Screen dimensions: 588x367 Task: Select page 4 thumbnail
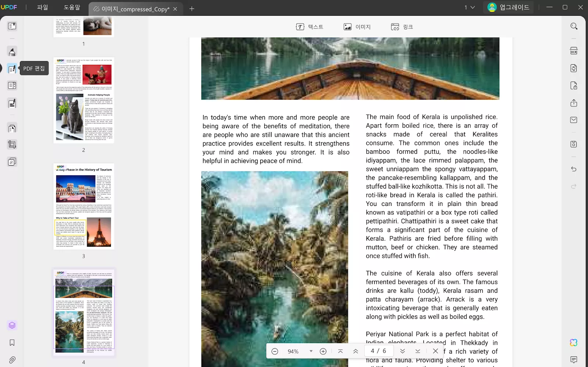[x=84, y=312]
